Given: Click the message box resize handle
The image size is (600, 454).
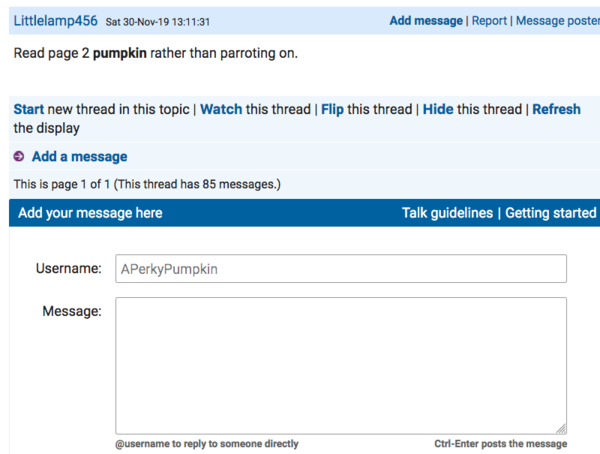Looking at the screenshot, I should click(x=561, y=427).
